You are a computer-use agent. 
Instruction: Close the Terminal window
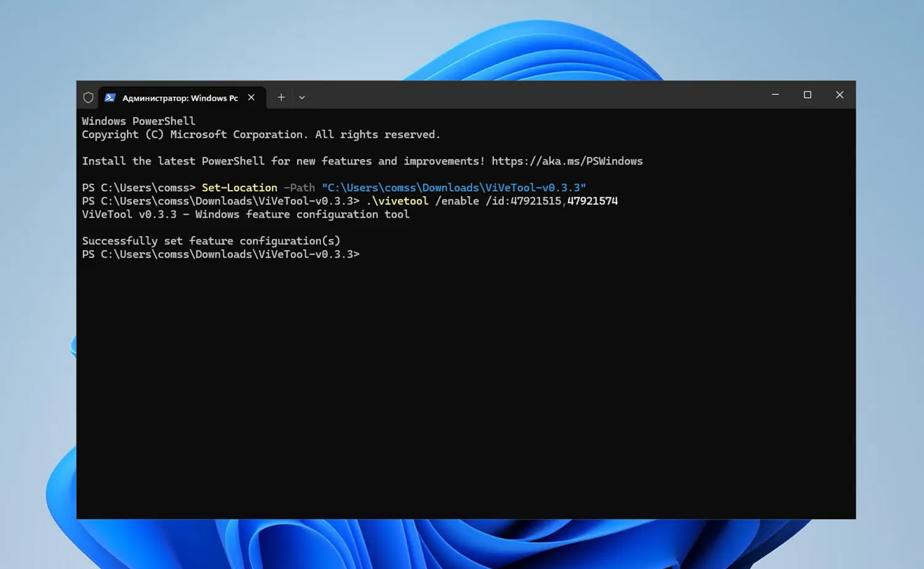click(x=840, y=95)
